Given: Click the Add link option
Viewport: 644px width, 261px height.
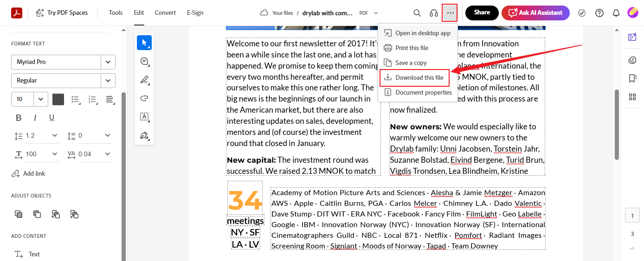Looking at the screenshot, I should coord(28,173).
